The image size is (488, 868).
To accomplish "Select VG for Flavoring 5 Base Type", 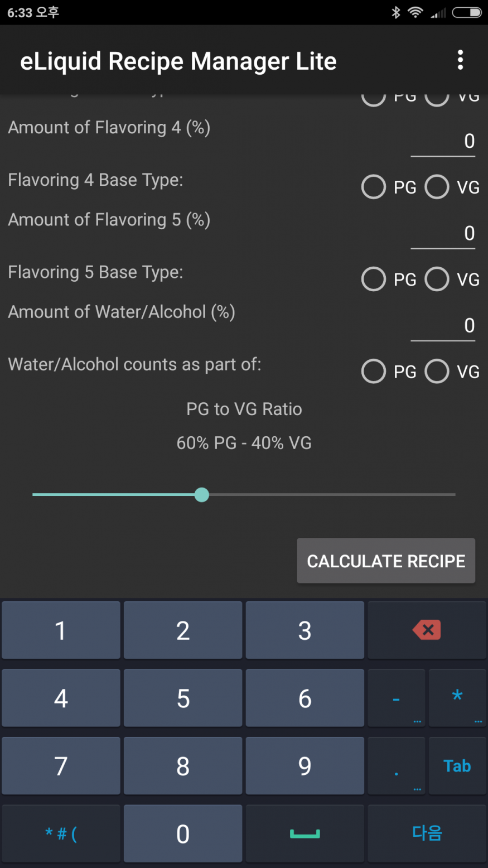I will coord(452,279).
